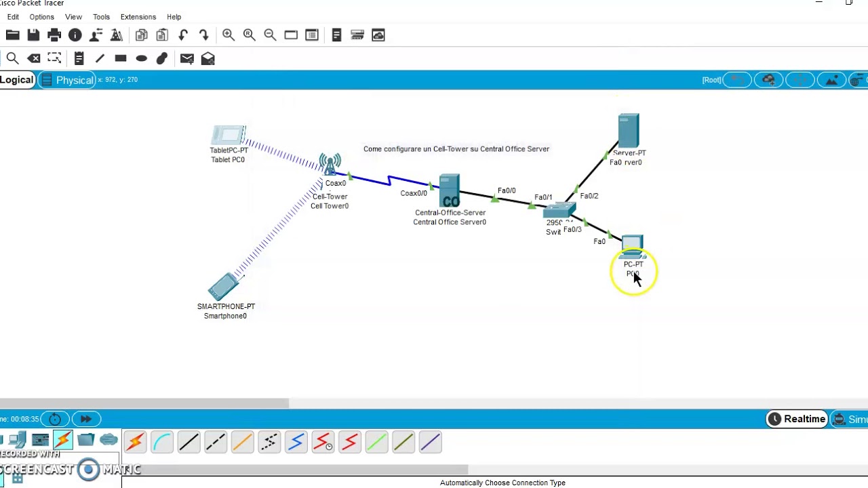Select the Multiuser Connection cloud category
The image size is (868, 488).
click(108, 441)
